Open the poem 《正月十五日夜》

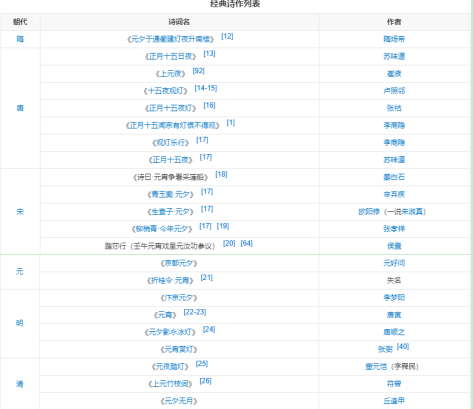click(171, 56)
